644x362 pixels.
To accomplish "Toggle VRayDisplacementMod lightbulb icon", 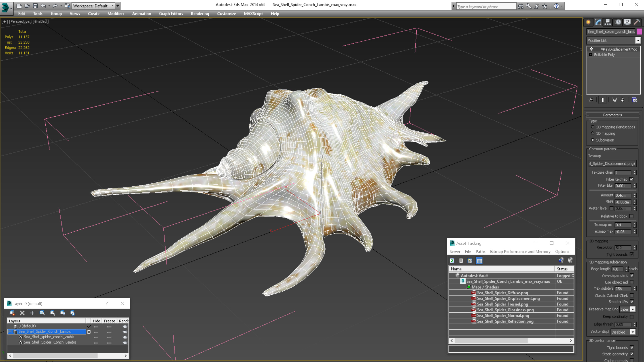I will coord(591,49).
